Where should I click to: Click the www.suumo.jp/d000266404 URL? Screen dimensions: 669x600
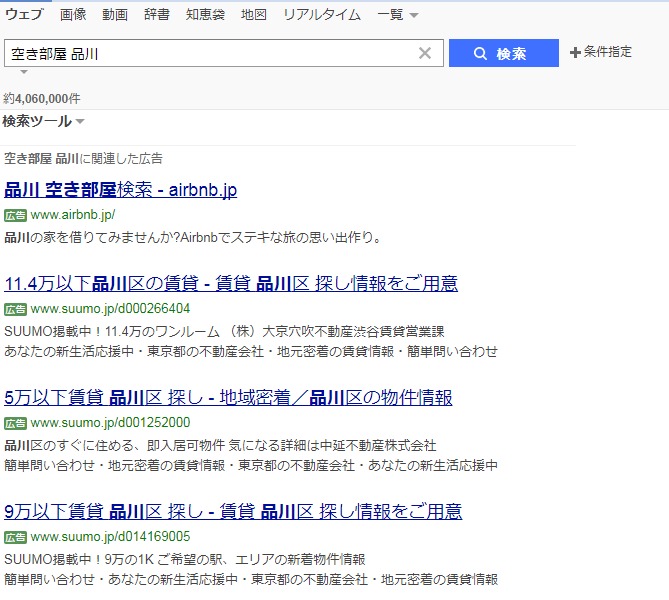[110, 309]
